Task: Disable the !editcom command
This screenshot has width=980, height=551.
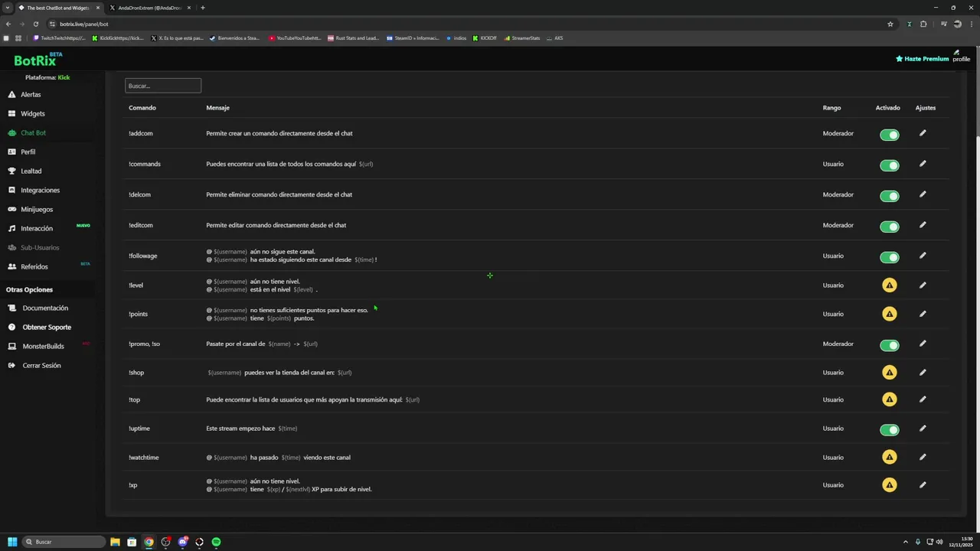Action: 889,227
